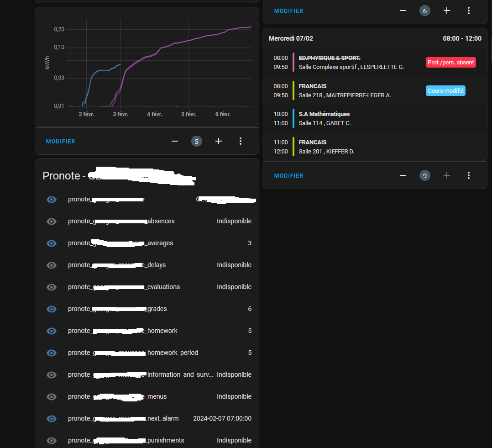Viewport: 492px width, 448px height.
Task: Click the 4 févr. axis label
Action: pos(155,114)
